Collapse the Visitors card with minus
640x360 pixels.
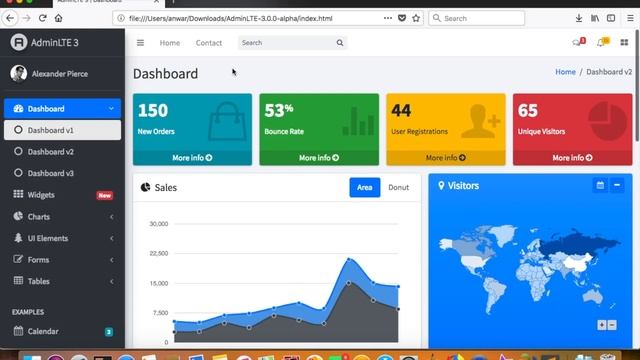pyautogui.click(x=617, y=185)
